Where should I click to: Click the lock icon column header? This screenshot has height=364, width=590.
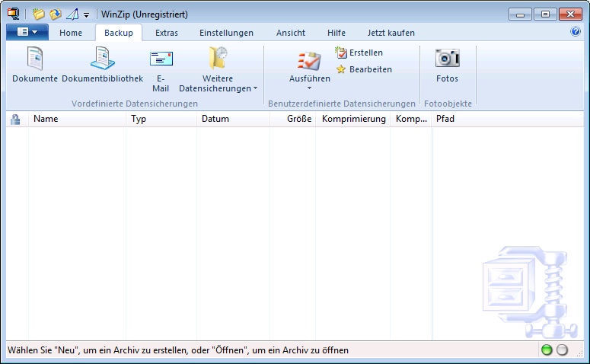[x=15, y=119]
